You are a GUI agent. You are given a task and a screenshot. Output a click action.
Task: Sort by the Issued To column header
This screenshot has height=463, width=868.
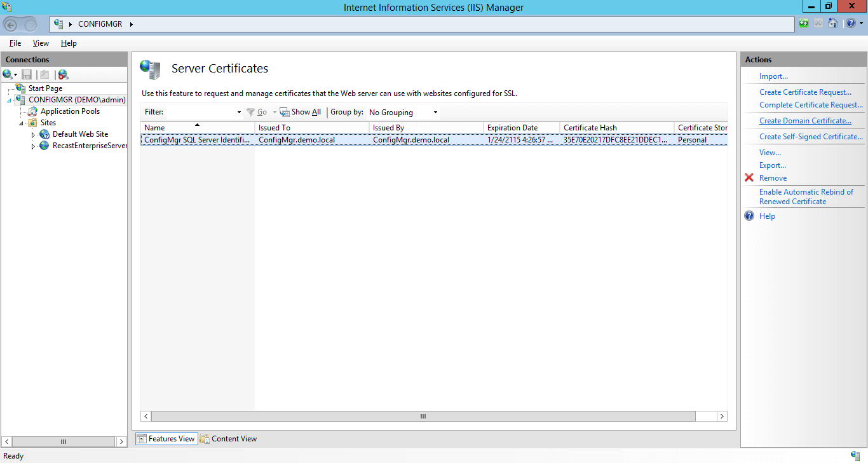(312, 128)
